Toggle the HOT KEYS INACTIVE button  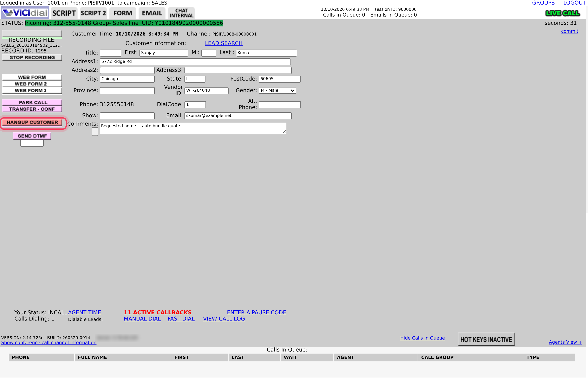pyautogui.click(x=486, y=340)
